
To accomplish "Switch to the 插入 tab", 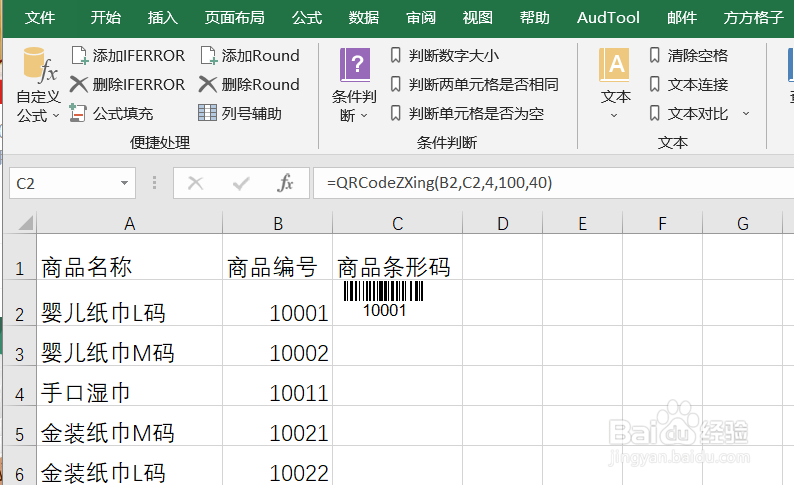I will coord(163,18).
